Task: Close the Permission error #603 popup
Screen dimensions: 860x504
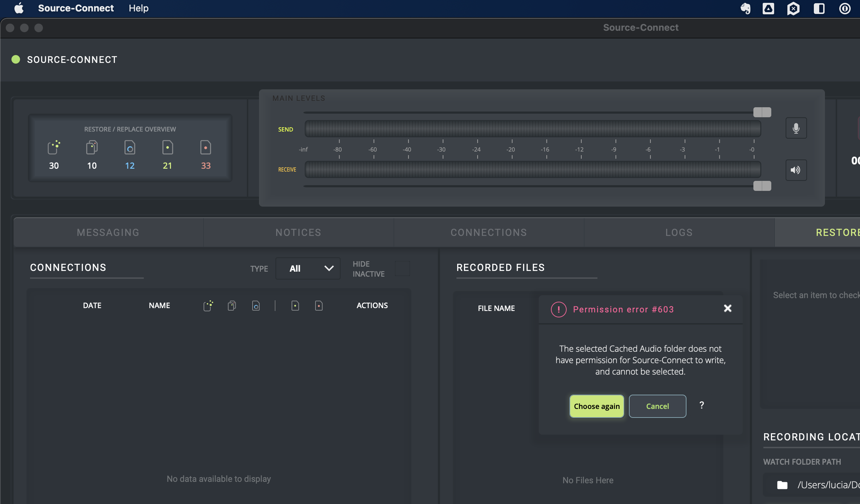Action: pyautogui.click(x=728, y=308)
